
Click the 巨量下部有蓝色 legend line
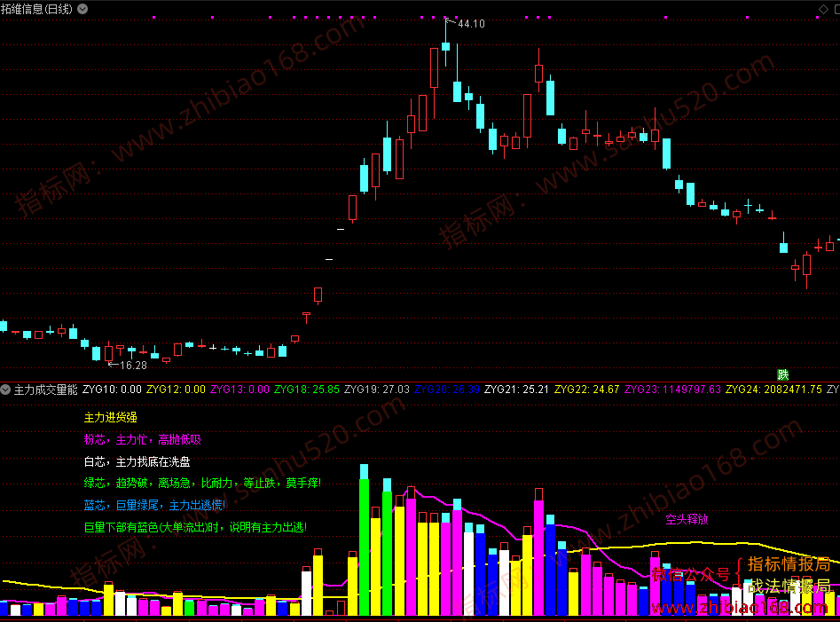coord(195,527)
